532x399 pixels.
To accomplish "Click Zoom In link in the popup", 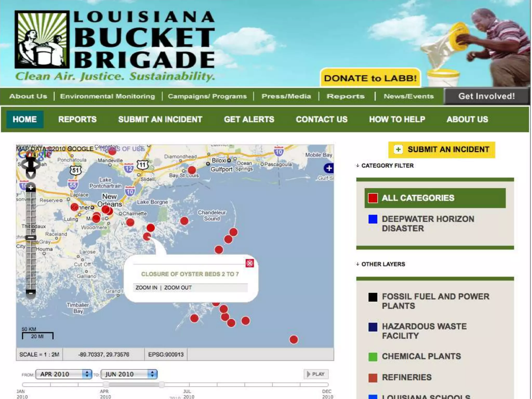I will point(146,288).
